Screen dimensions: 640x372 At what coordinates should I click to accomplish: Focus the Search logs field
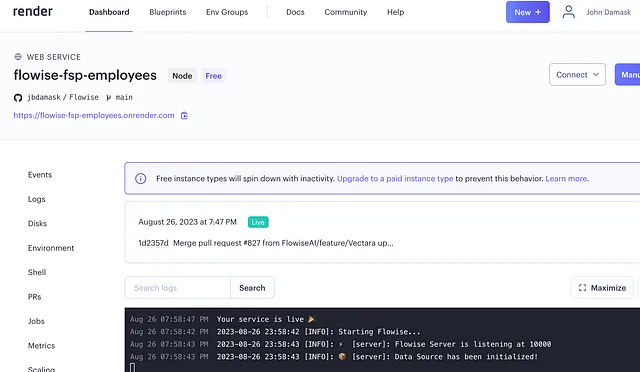[x=178, y=288]
